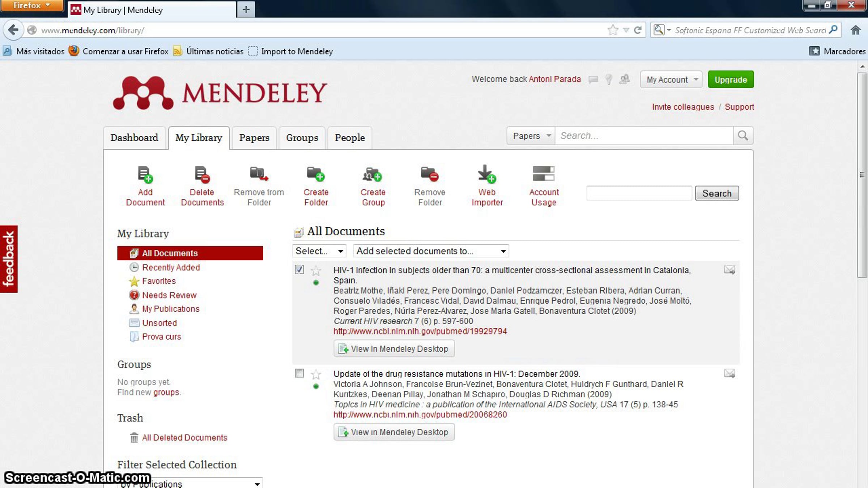Go to the Firefox home page icon
Screen dimensions: 868x488
855,30
